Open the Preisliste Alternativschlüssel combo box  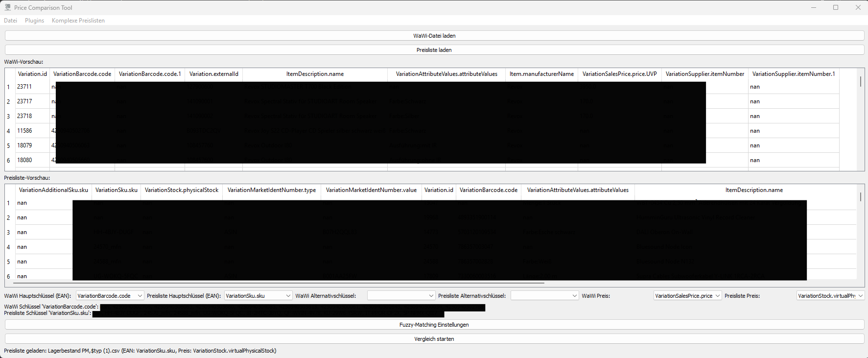pos(544,296)
